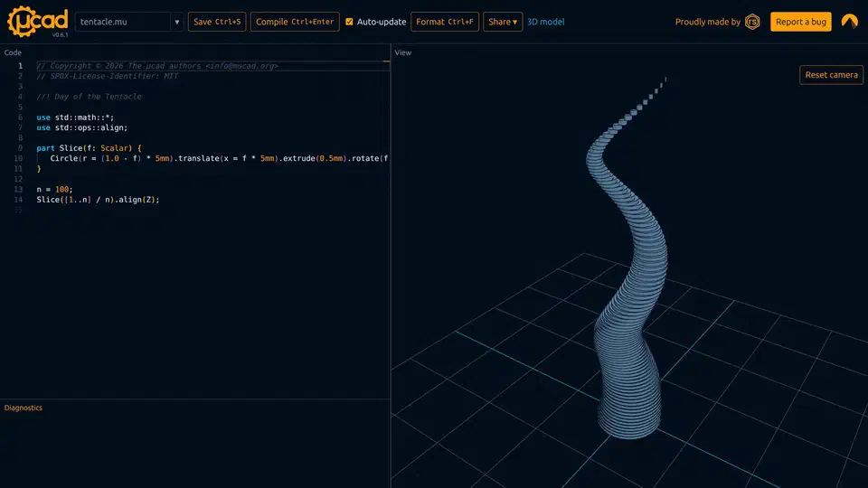Viewport: 868px width, 488px height.
Task: Open the tentacle.mu file dropdown arrow
Action: 177,22
